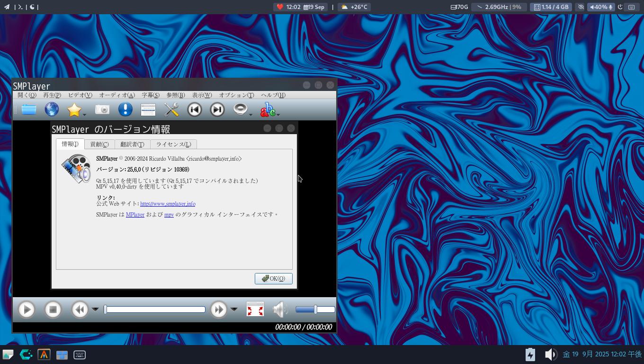The image size is (644, 364).
Task: Expand the rewind options dropdown arrow
Action: pos(95,309)
